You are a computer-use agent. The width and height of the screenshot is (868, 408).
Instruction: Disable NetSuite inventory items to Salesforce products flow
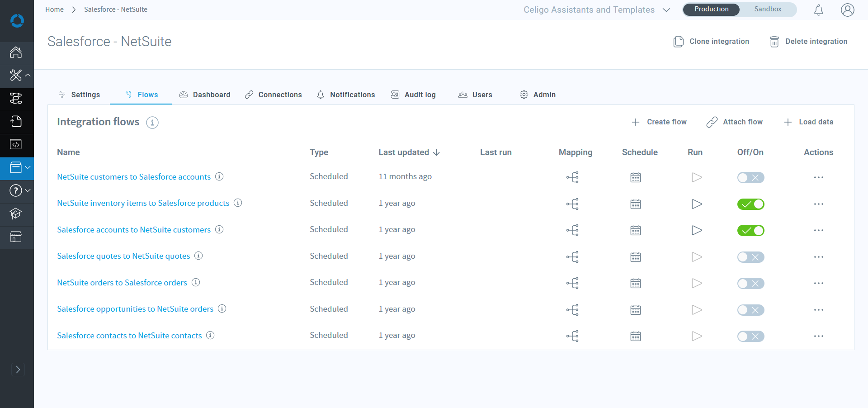pyautogui.click(x=750, y=204)
